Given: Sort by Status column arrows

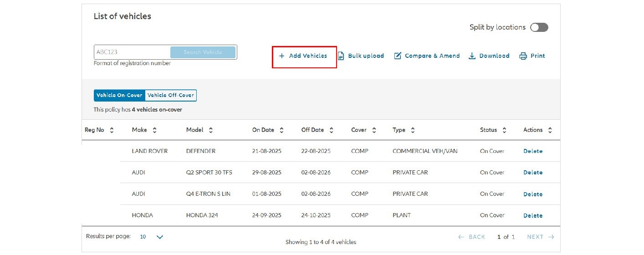Looking at the screenshot, I should [x=504, y=130].
